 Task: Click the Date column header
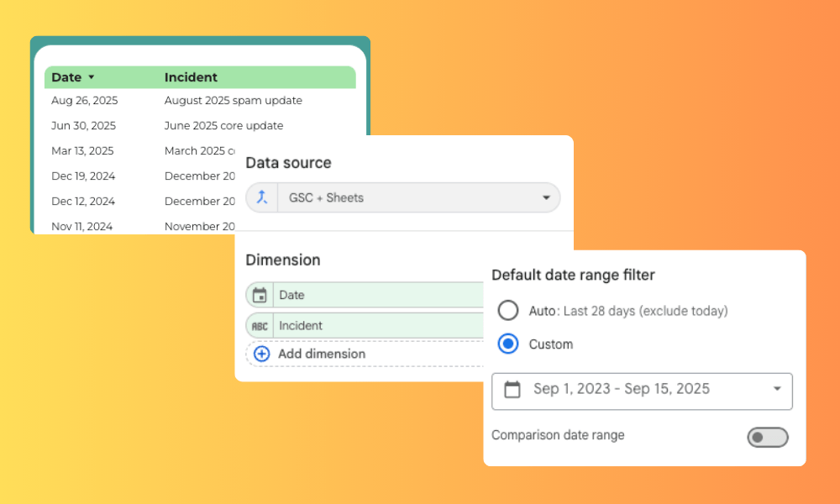pos(66,77)
